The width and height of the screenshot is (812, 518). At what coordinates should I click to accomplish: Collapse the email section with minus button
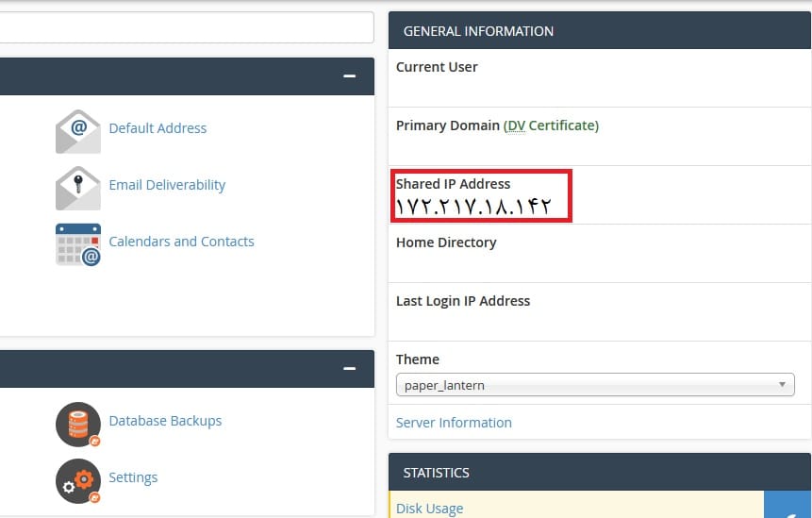[x=350, y=76]
